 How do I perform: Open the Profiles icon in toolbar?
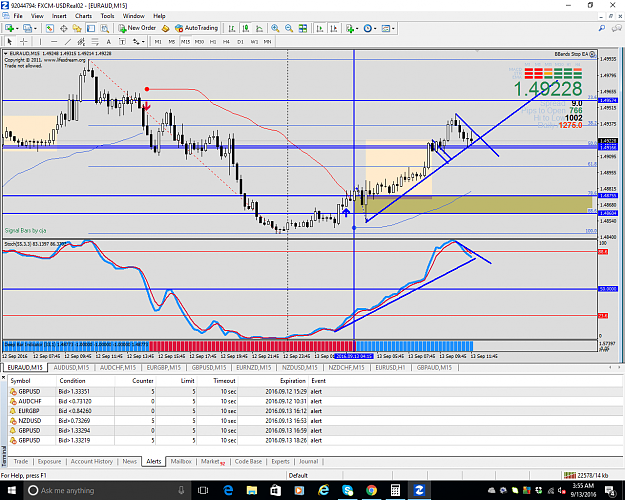pyautogui.click(x=27, y=28)
